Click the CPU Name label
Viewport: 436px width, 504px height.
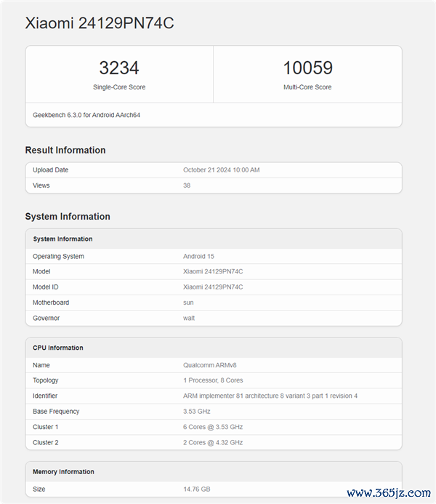click(41, 365)
